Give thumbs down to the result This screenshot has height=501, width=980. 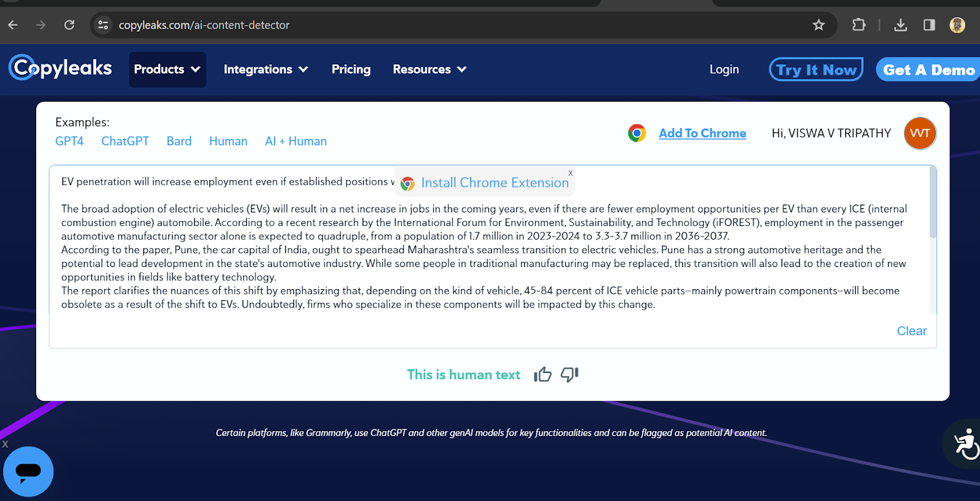570,374
